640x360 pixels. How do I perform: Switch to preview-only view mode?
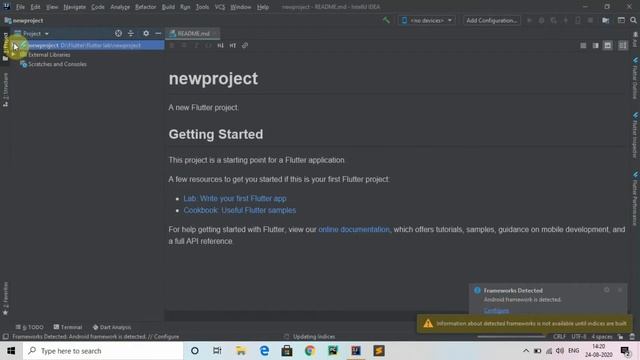[608, 46]
